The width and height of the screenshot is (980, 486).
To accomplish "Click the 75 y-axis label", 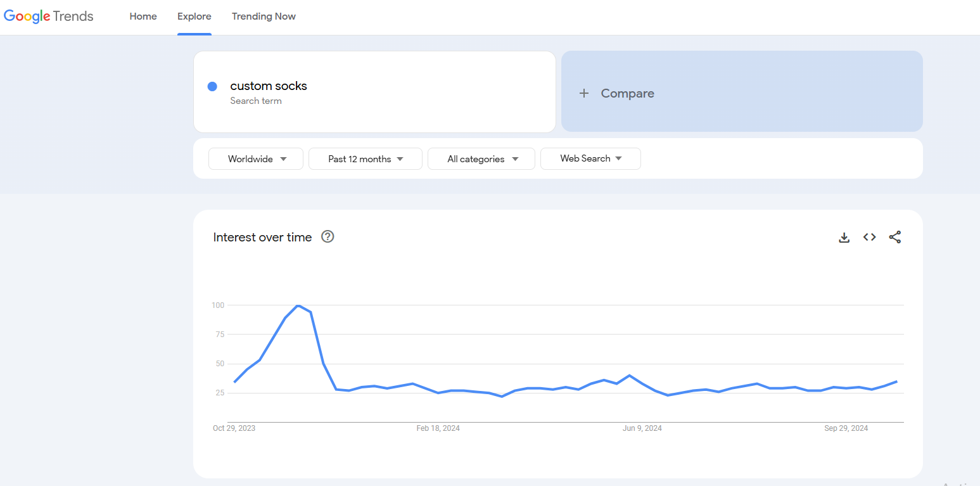I will tap(220, 335).
